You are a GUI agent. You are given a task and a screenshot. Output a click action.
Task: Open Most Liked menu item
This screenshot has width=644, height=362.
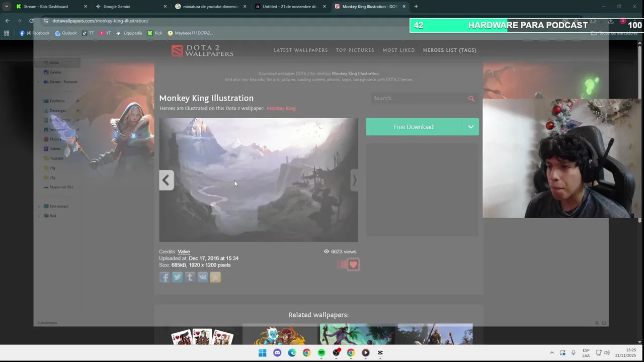click(398, 50)
